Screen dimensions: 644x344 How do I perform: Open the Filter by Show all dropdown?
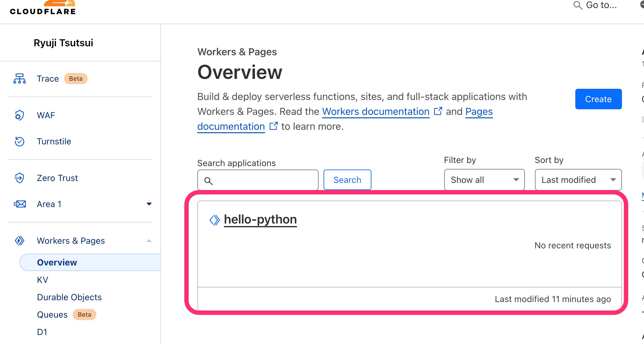coord(484,180)
